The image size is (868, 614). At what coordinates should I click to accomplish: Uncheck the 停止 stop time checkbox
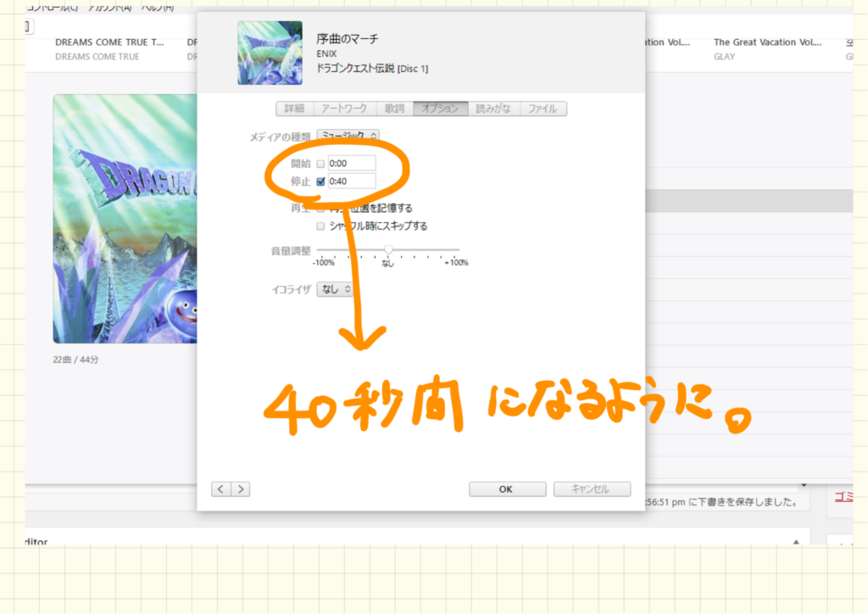coord(320,181)
